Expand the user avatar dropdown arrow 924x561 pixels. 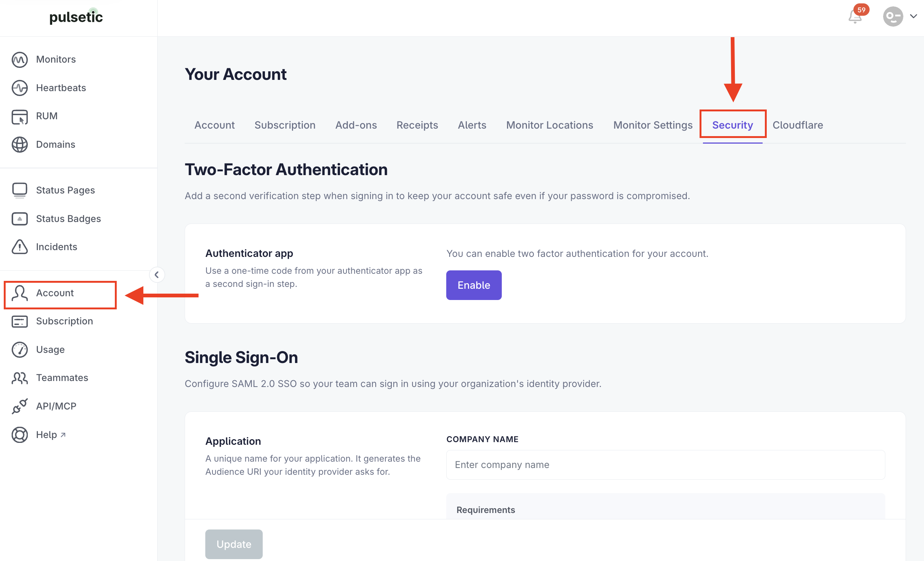(x=913, y=16)
